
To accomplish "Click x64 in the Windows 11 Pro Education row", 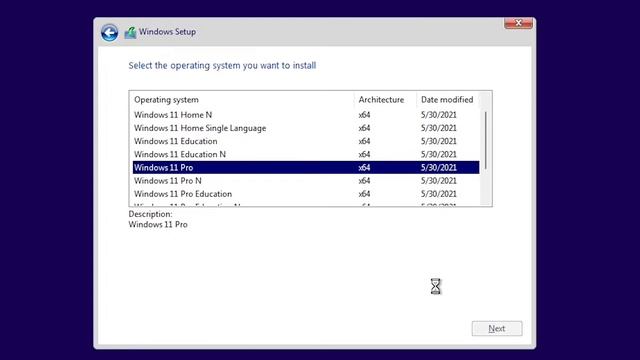I will click(364, 194).
